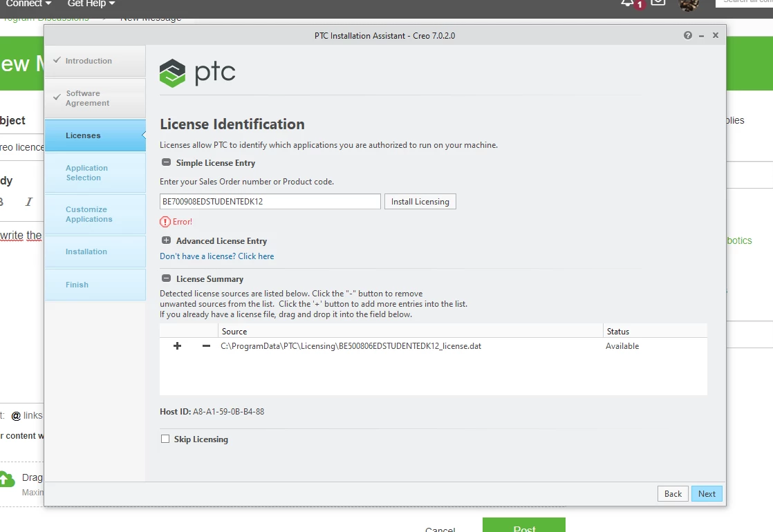This screenshot has width=773, height=532.
Task: Click the PTC logo
Action: tap(198, 73)
